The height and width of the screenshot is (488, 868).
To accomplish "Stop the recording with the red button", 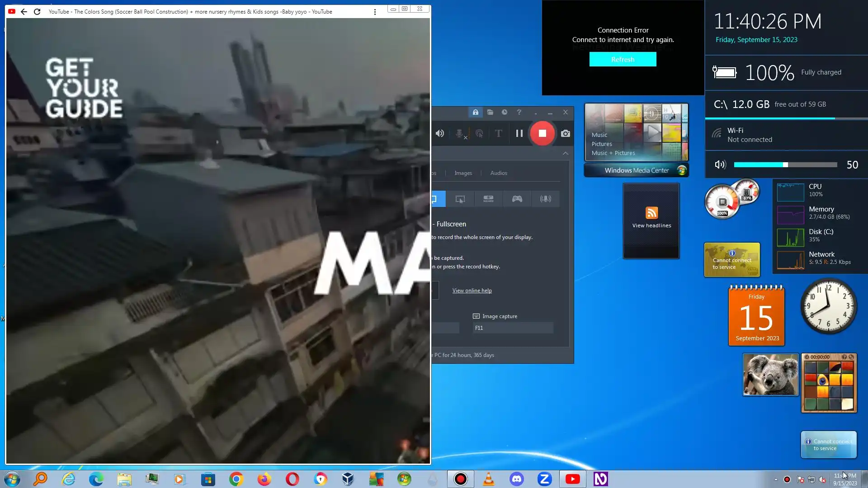I will (x=542, y=133).
